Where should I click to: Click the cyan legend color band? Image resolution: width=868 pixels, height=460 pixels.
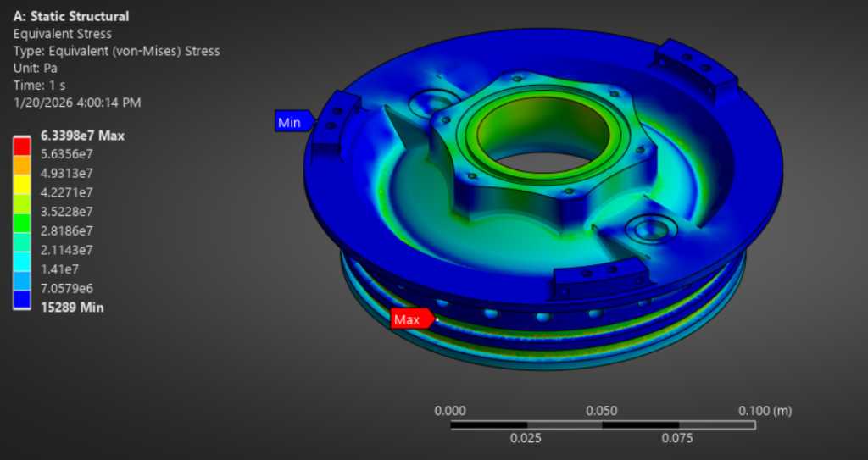coord(23,259)
